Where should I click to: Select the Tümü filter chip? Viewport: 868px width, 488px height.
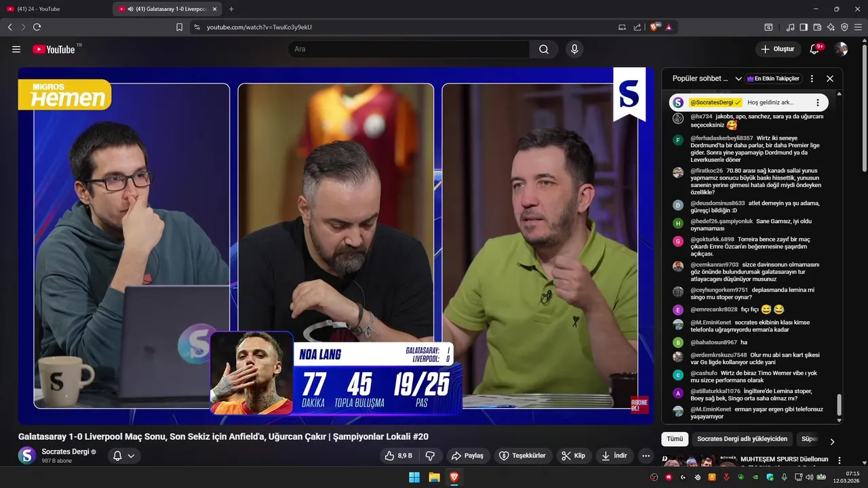pos(675,439)
